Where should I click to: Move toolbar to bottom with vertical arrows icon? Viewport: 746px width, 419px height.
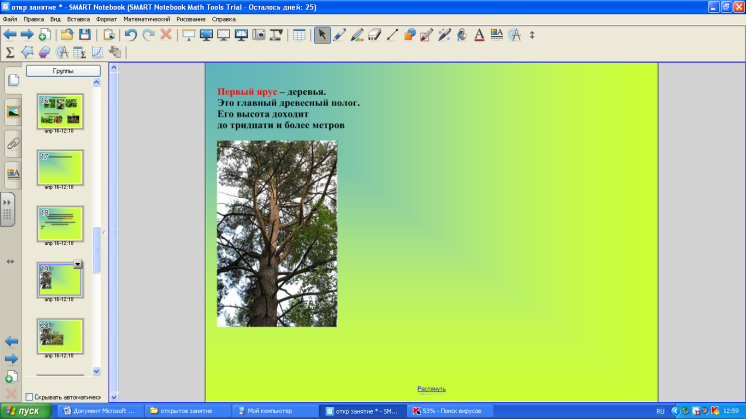(x=532, y=35)
